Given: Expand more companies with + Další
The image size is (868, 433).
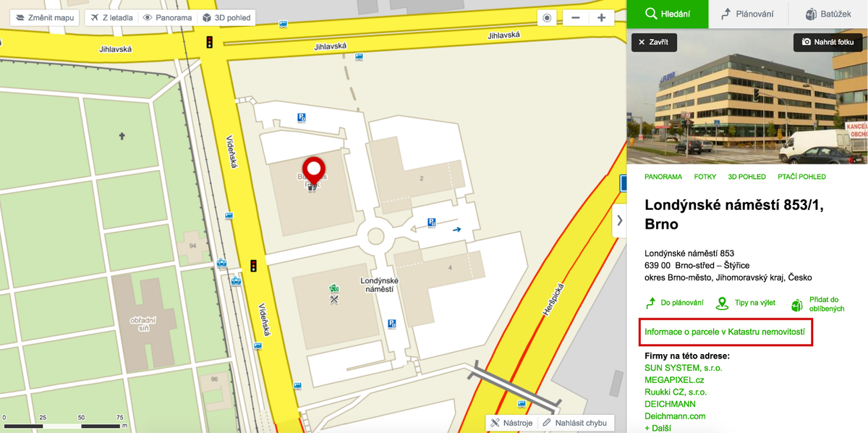Looking at the screenshot, I should tap(658, 429).
